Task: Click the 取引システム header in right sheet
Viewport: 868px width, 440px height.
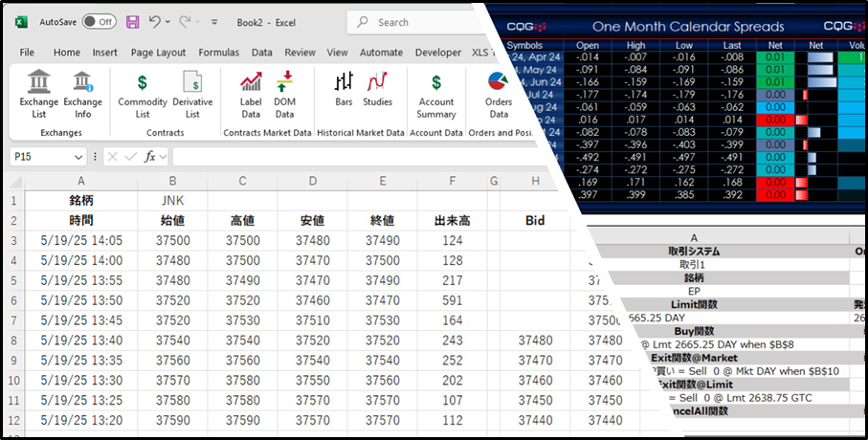Action: pyautogui.click(x=694, y=252)
